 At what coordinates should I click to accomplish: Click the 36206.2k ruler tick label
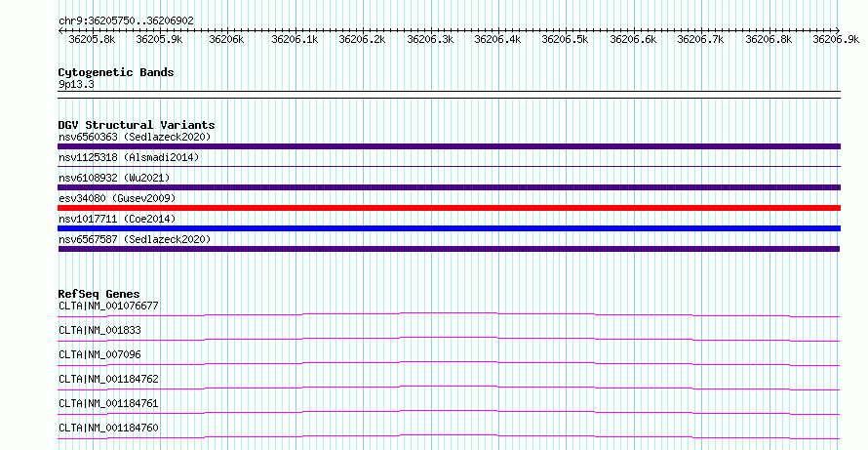tap(363, 39)
